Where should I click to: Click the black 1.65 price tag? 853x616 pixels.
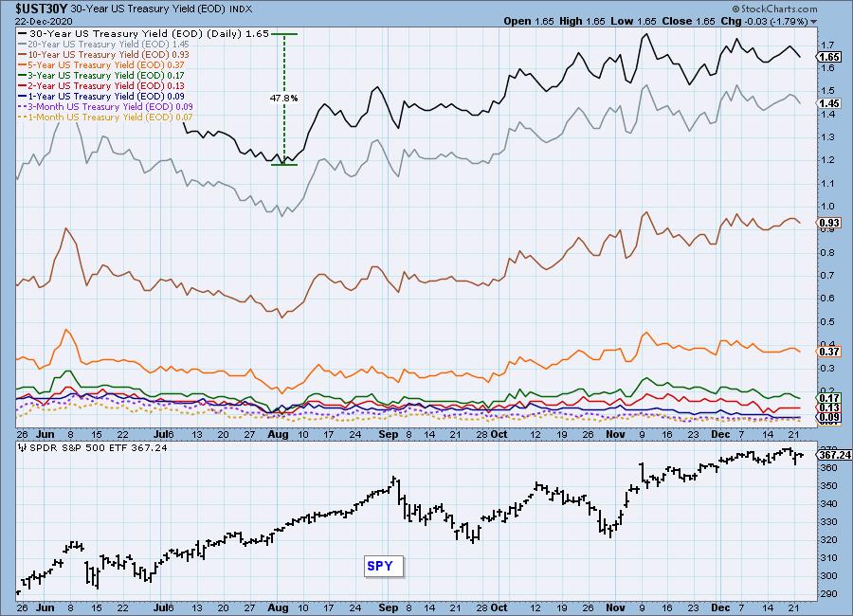tap(829, 57)
